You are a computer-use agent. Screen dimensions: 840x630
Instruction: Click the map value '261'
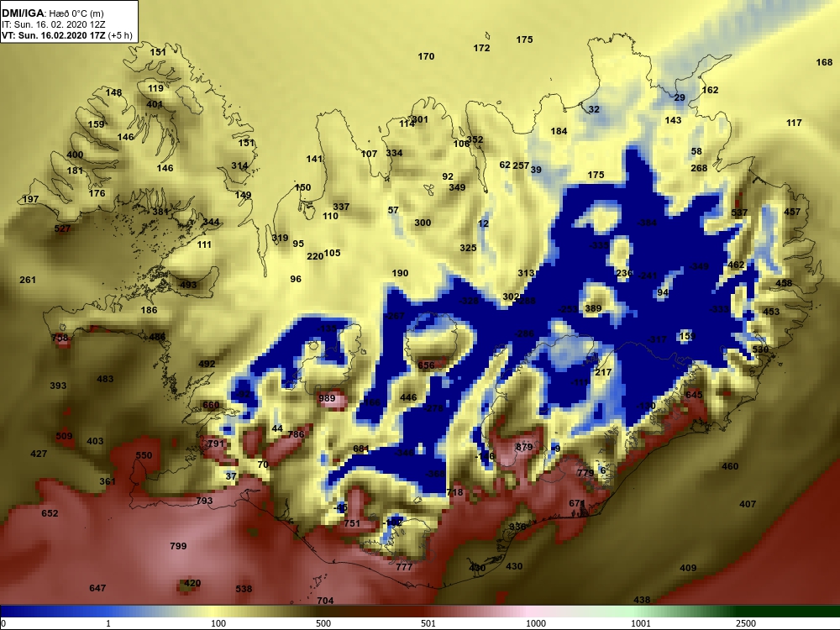click(x=28, y=279)
